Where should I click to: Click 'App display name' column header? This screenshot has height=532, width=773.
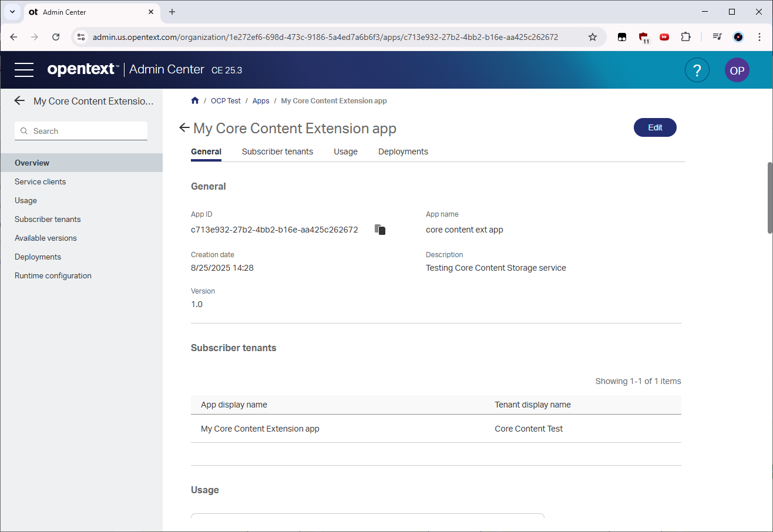234,405
